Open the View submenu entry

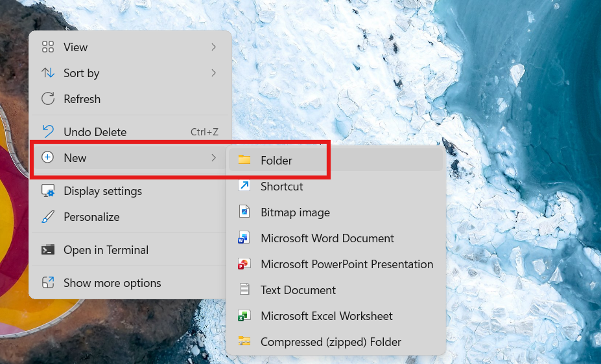130,47
